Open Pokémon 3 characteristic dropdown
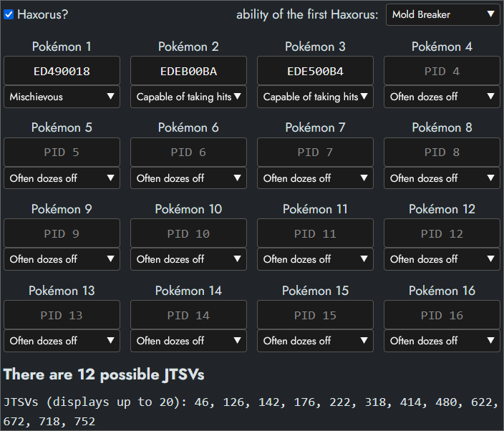 click(315, 97)
